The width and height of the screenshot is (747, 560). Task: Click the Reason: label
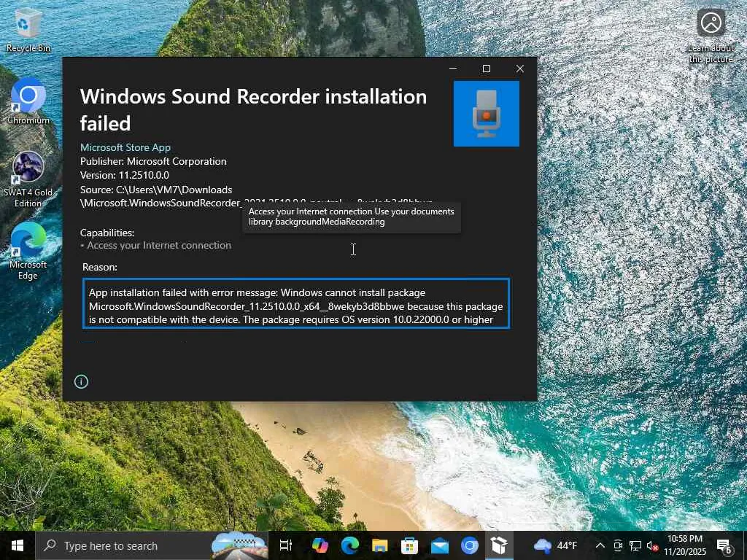coord(99,267)
